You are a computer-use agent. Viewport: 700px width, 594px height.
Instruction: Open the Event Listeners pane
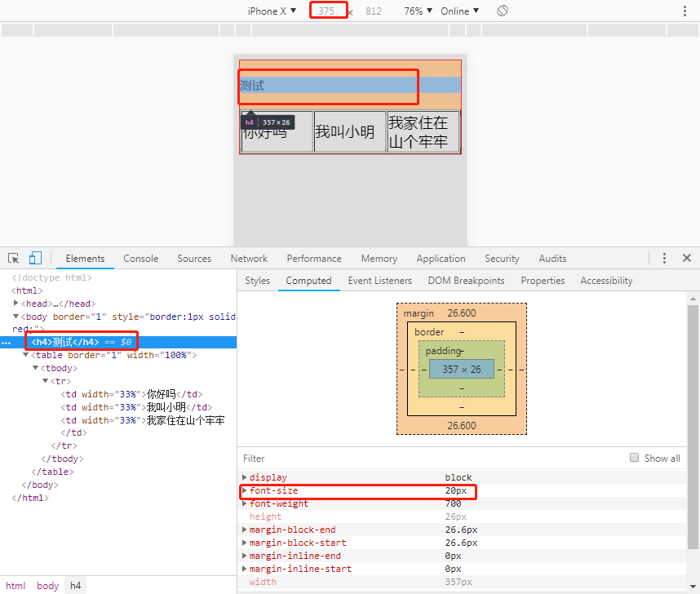(x=380, y=281)
